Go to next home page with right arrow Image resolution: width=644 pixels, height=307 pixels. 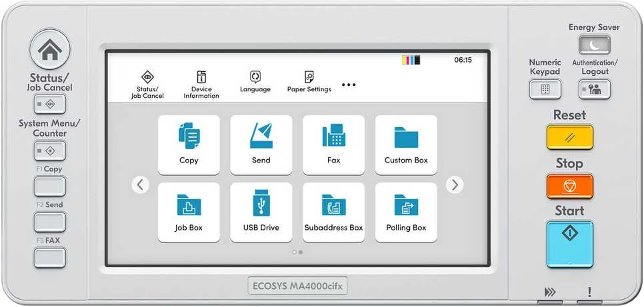coord(455,185)
